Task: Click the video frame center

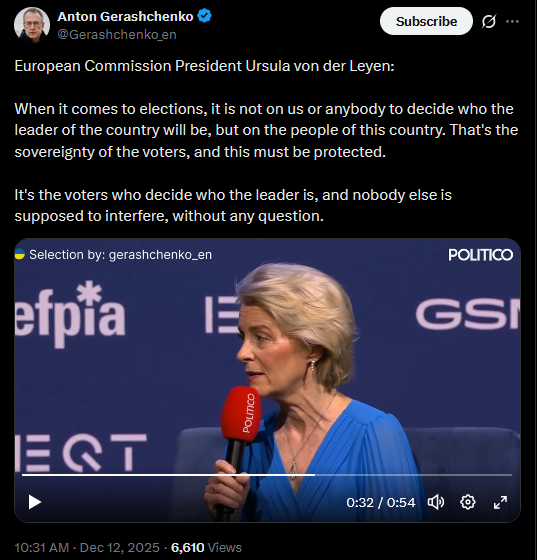Action: tap(267, 380)
